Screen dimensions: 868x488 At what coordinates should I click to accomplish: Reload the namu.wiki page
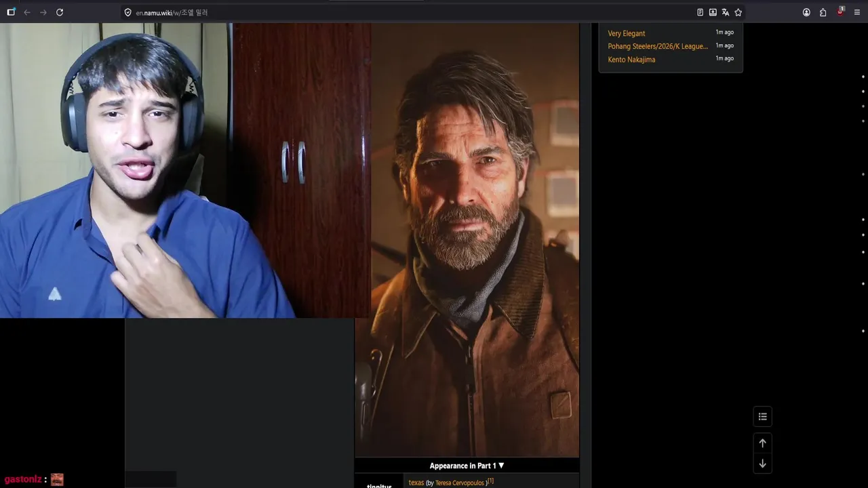[60, 12]
